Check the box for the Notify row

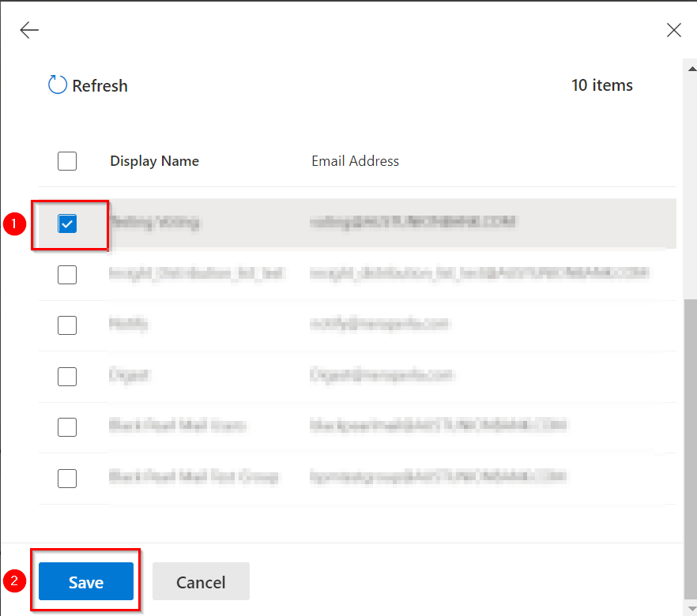pyautogui.click(x=67, y=325)
